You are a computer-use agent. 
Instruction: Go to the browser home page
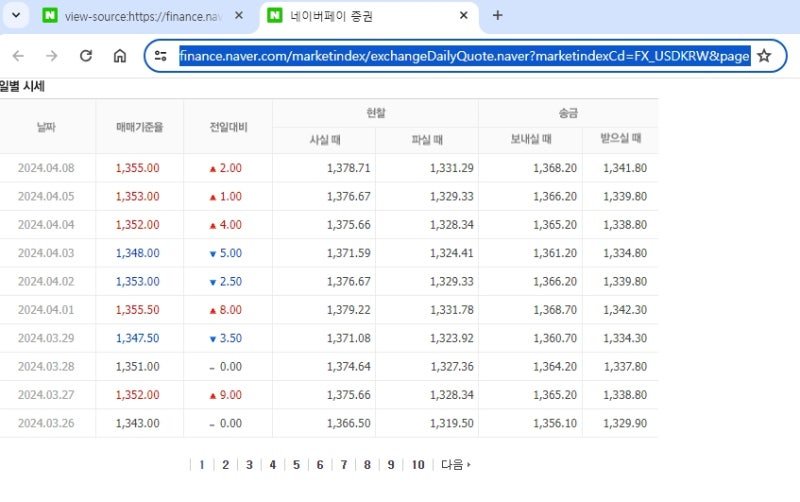(120, 56)
